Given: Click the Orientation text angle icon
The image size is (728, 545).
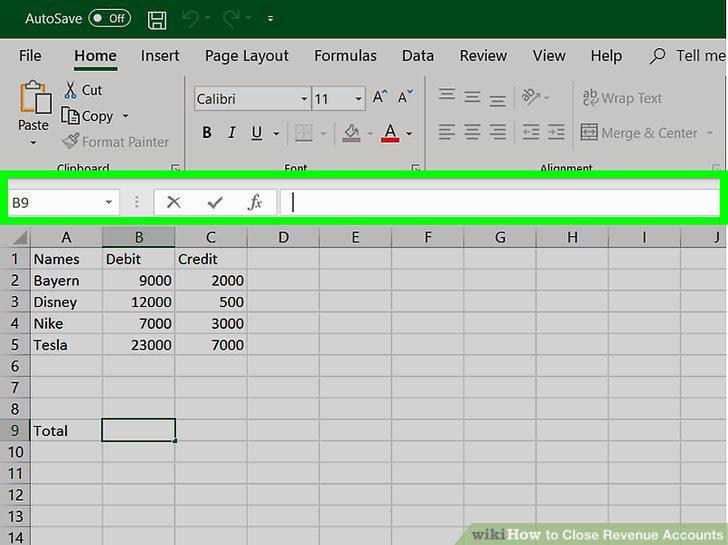Looking at the screenshot, I should pos(531,97).
